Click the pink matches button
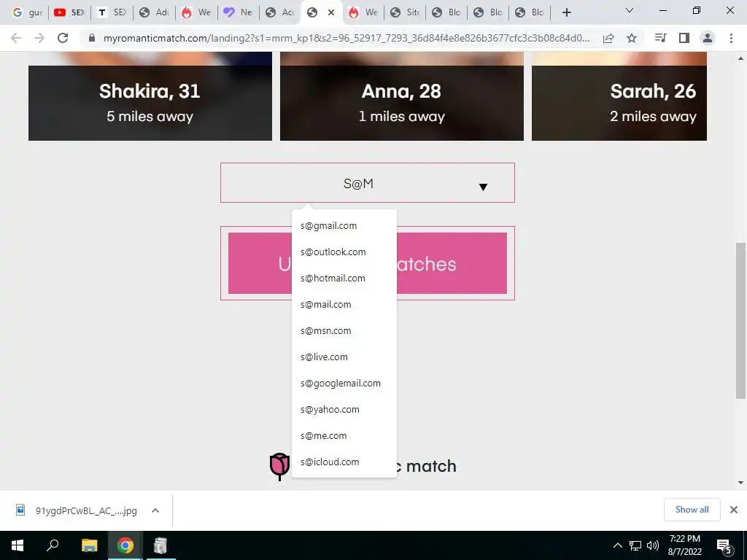 [x=368, y=263]
